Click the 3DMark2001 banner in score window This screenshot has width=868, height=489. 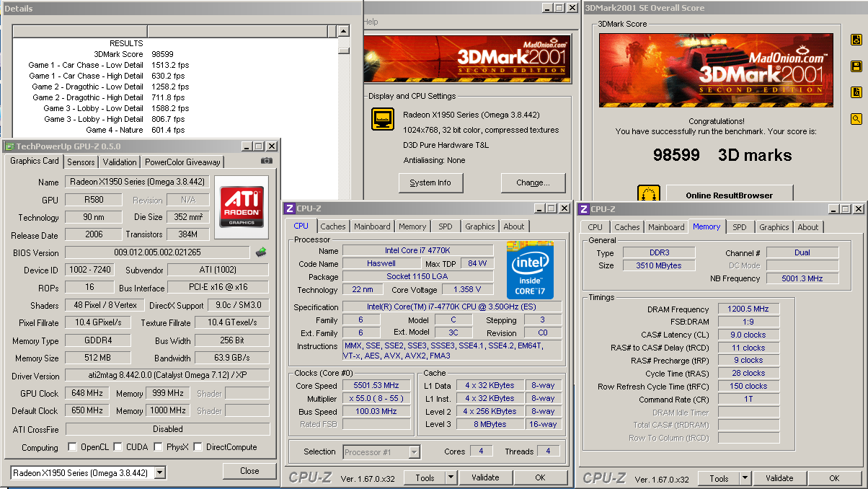pyautogui.click(x=716, y=71)
